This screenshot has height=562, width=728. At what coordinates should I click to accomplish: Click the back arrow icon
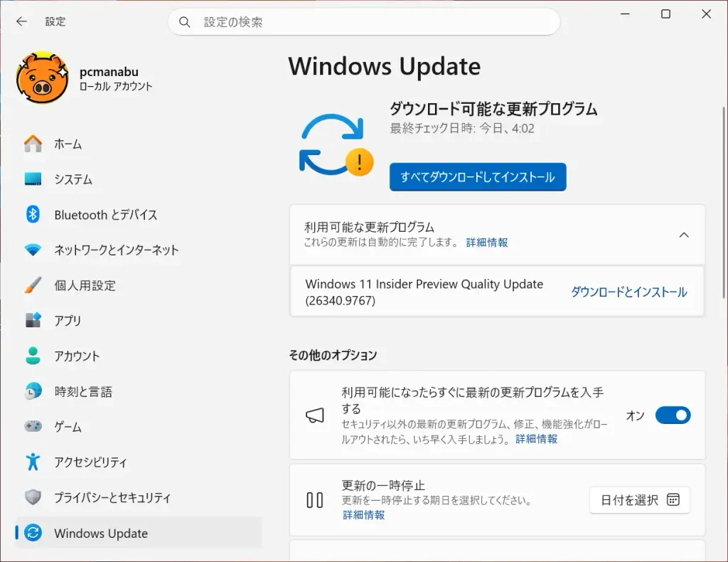pos(21,21)
